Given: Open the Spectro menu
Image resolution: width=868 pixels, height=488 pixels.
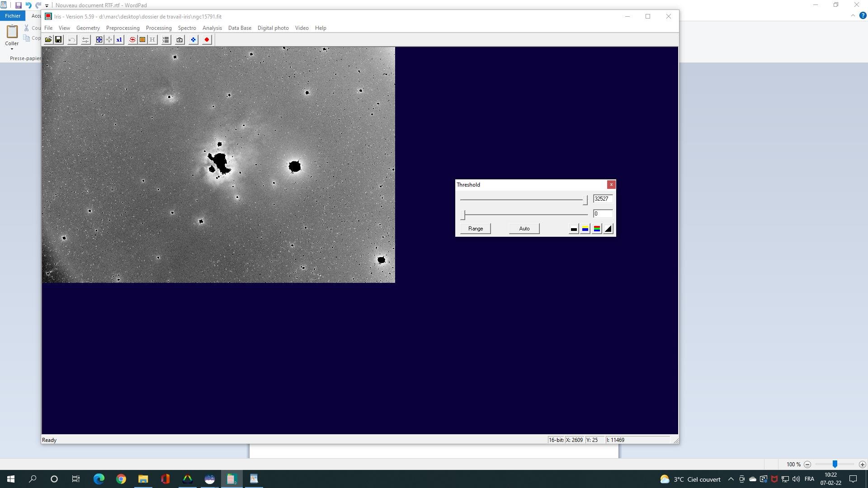Looking at the screenshot, I should point(187,28).
